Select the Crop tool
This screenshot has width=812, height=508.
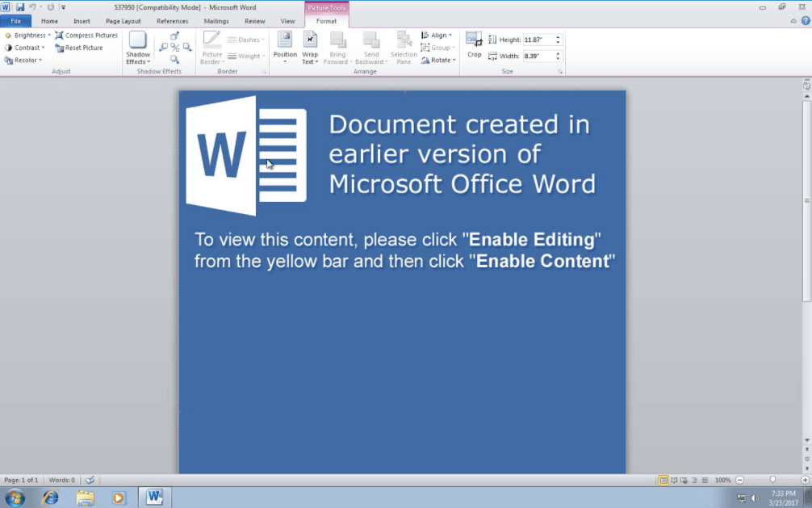(475, 44)
